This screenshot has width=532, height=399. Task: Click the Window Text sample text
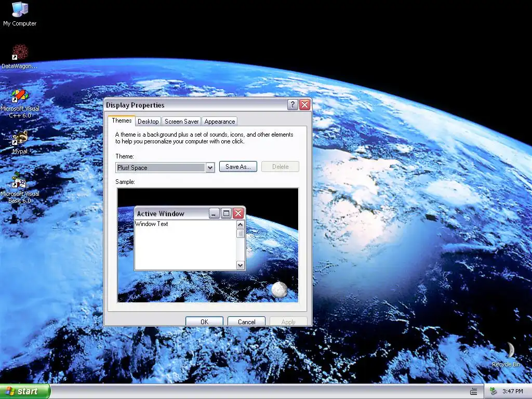coord(151,224)
